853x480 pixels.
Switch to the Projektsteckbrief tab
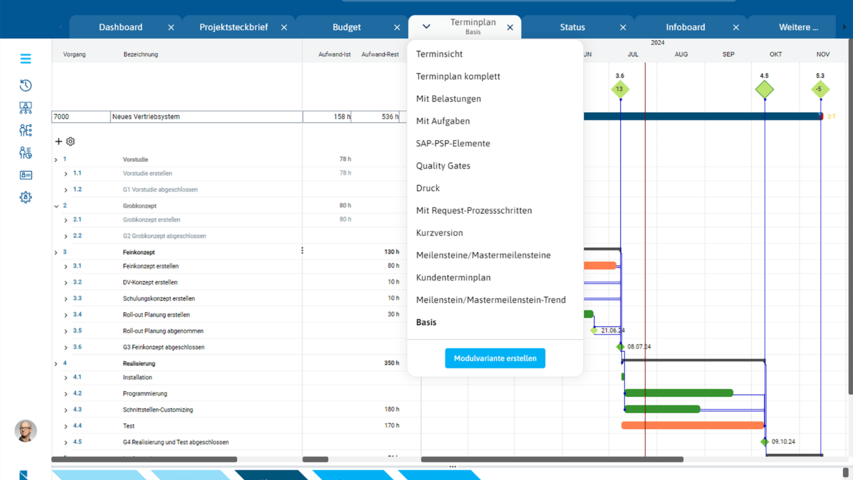point(233,27)
